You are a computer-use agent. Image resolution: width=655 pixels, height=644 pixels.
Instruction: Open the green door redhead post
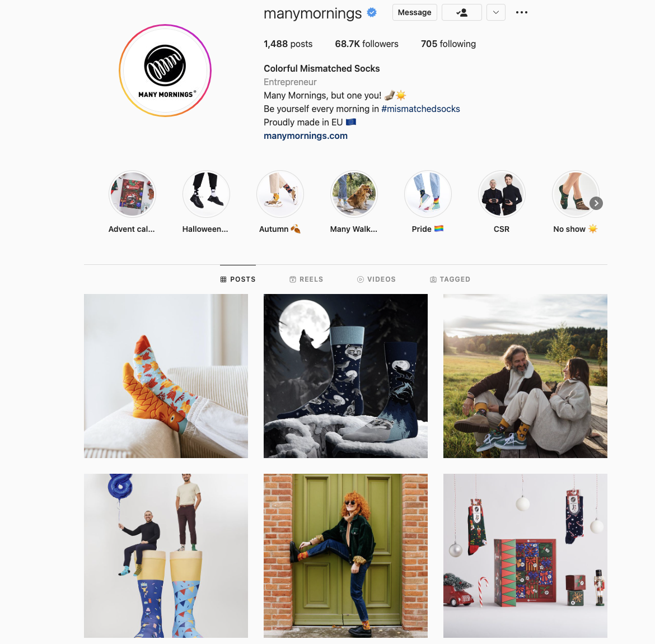click(x=345, y=556)
